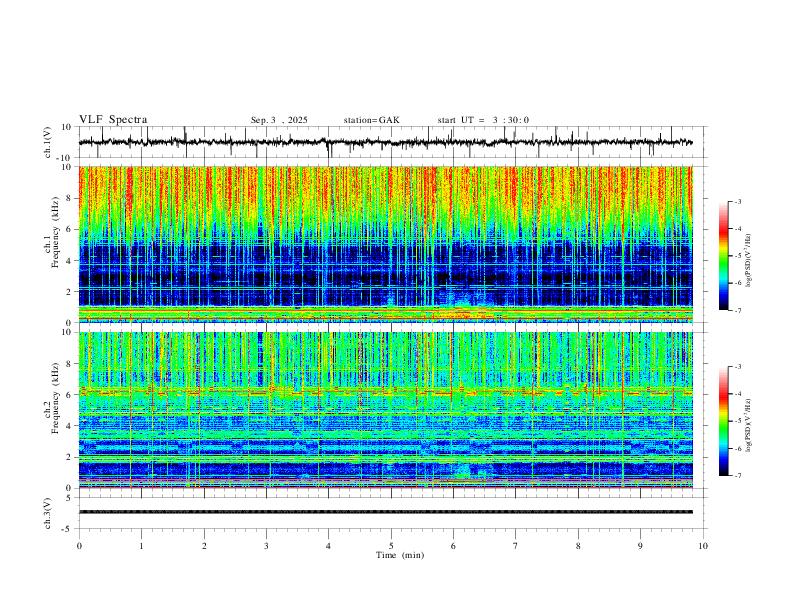Click time axis tick label "8"
This screenshot has height=612, width=792.
point(578,546)
